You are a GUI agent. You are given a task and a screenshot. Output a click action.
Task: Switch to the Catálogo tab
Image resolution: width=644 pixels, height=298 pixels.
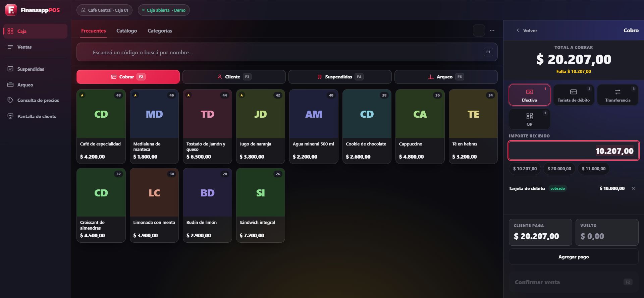[x=127, y=31]
